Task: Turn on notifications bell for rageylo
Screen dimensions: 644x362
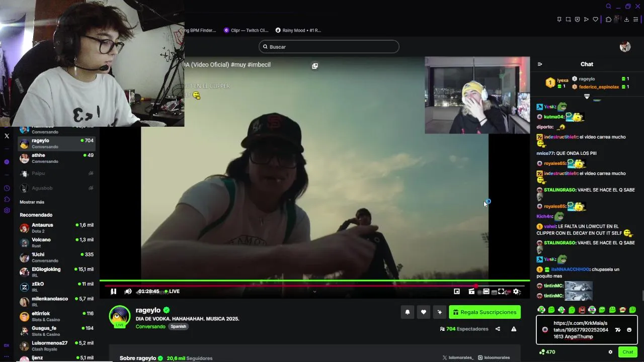Action: pyautogui.click(x=408, y=312)
